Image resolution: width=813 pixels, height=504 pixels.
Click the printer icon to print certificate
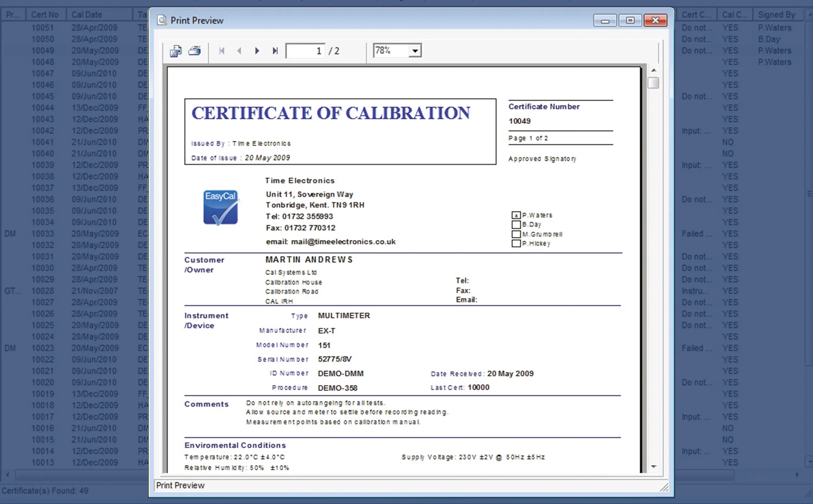coord(195,51)
